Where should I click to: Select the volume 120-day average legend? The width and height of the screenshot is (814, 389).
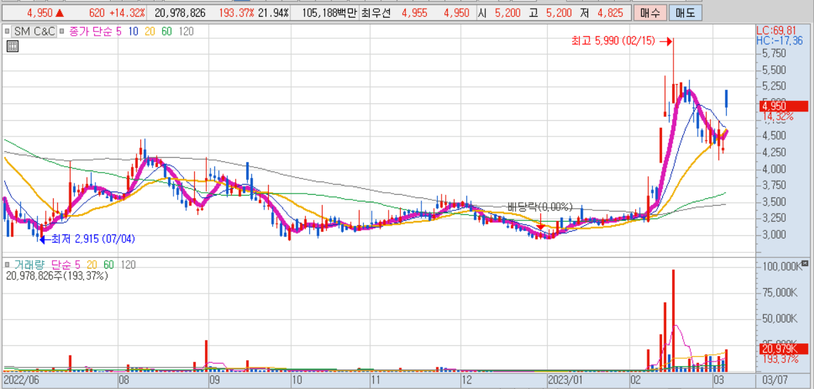click(127, 264)
